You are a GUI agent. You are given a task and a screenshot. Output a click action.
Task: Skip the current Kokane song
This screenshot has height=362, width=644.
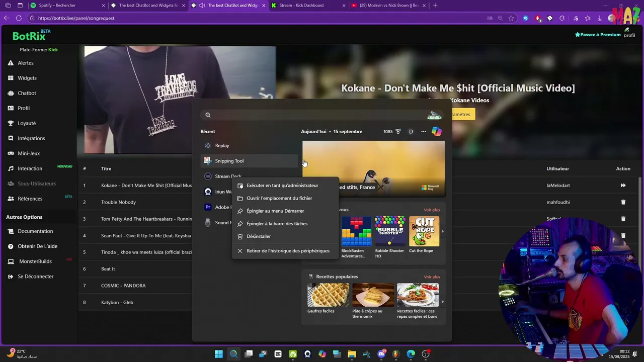pyautogui.click(x=623, y=186)
